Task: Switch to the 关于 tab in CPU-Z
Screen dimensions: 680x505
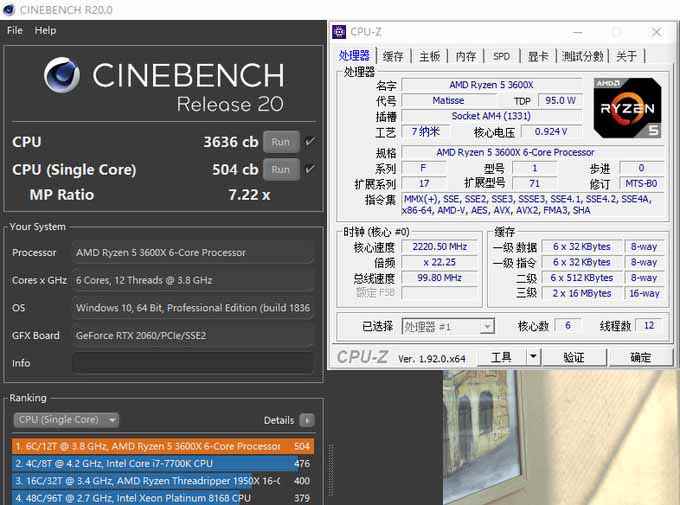Action: [x=627, y=56]
